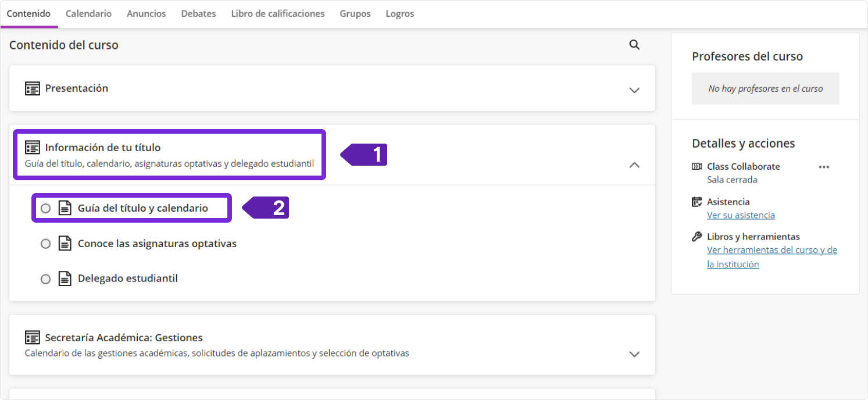The height and width of the screenshot is (400, 868).
Task: Open the Guía del título y calendario item
Action: [142, 208]
